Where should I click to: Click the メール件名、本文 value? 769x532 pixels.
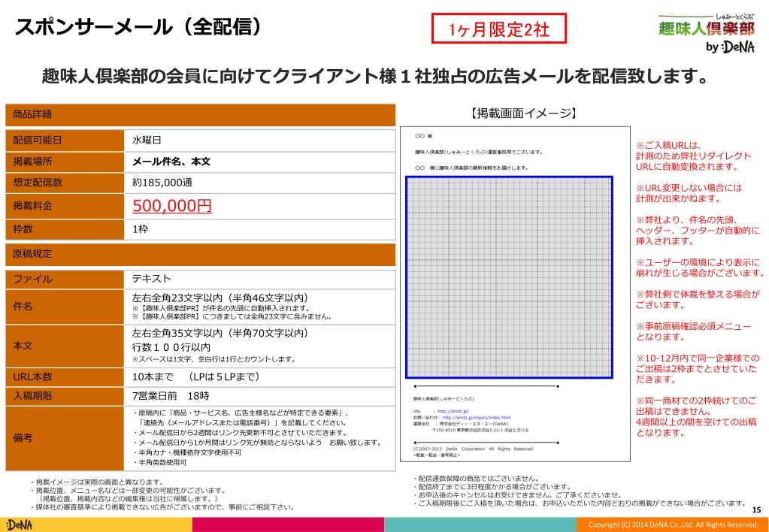point(171,162)
